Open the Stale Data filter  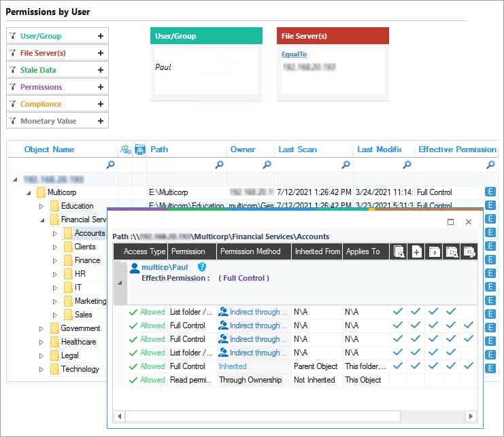[x=57, y=70]
